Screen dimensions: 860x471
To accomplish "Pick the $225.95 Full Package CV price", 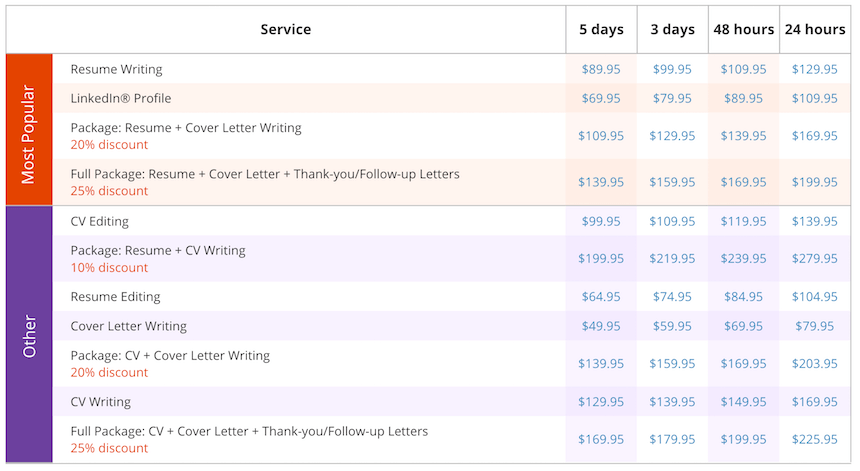I will (x=814, y=439).
